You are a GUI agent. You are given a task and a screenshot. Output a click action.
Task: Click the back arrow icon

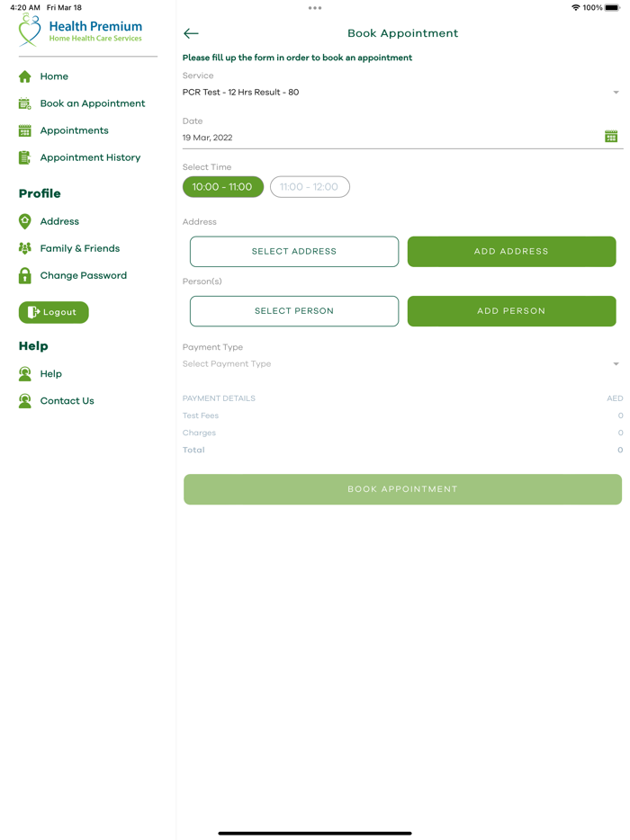pyautogui.click(x=191, y=33)
